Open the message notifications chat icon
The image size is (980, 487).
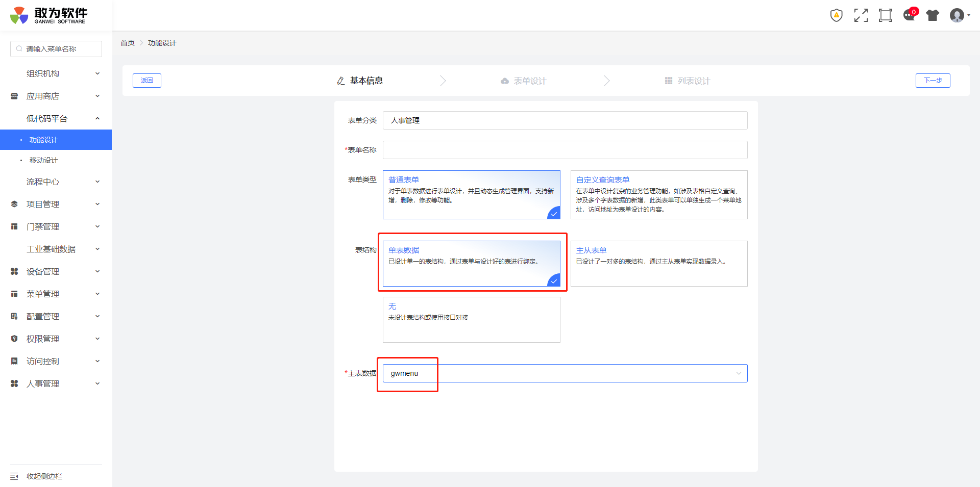909,15
